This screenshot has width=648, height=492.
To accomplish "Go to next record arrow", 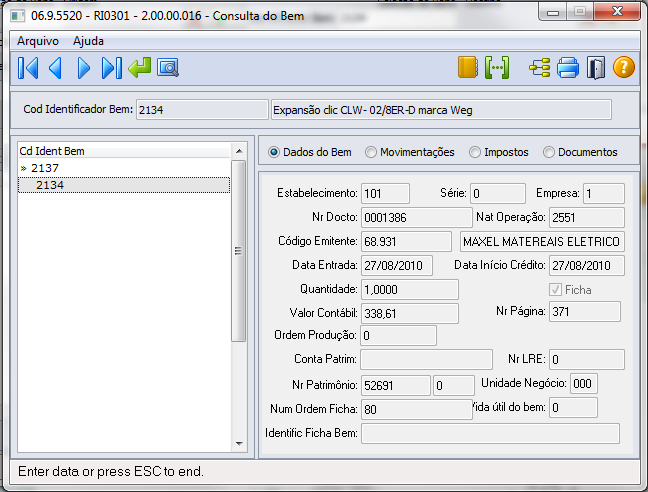I will point(83,68).
